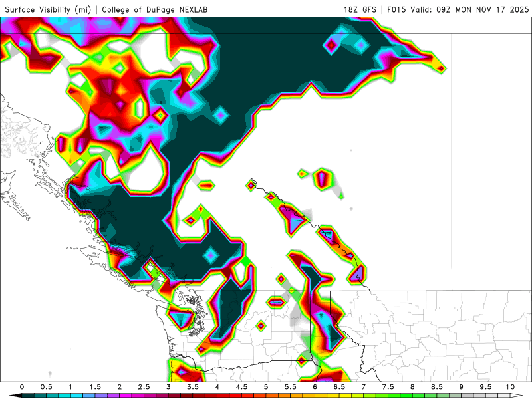The image size is (532, 399).
Task: Click the 'Valid: 09Z MON NOV 17 2025' text
Action: [469, 9]
